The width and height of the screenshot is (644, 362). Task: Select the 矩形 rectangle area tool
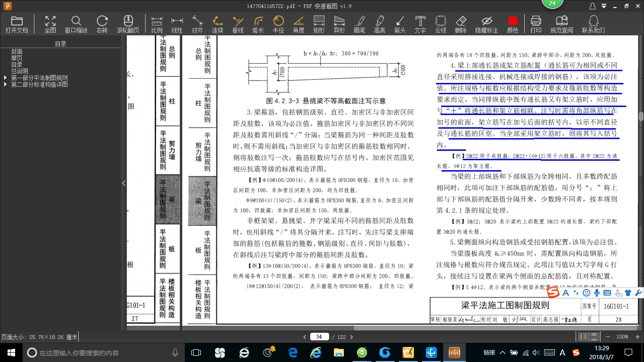click(x=319, y=24)
